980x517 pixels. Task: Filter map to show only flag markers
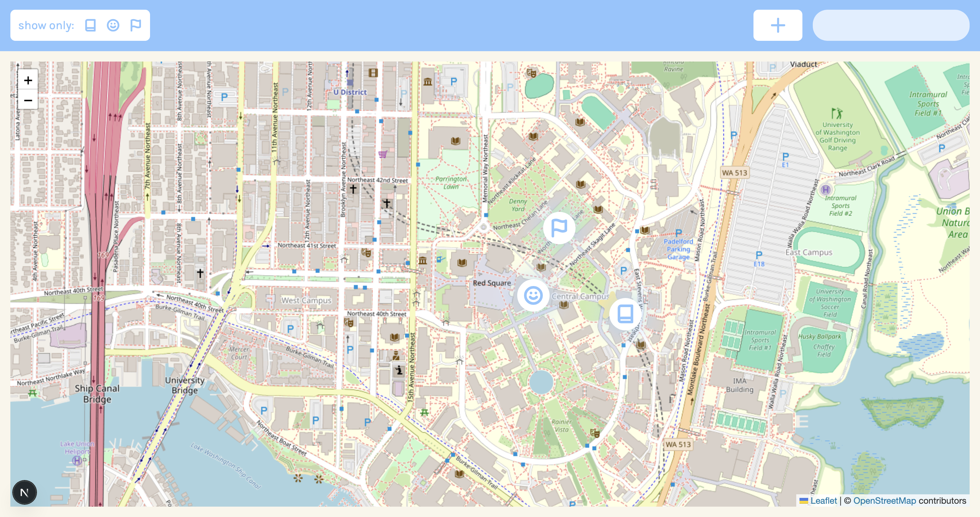tap(135, 26)
